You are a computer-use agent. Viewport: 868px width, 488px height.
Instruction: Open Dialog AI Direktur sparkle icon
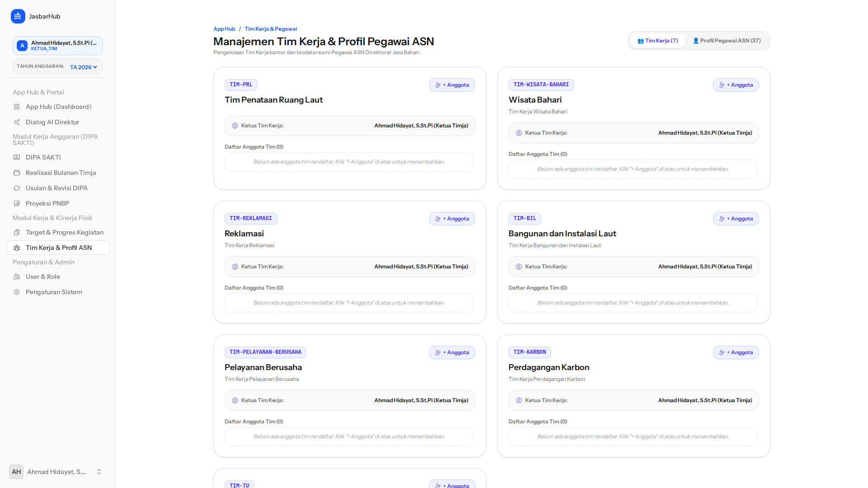point(17,122)
